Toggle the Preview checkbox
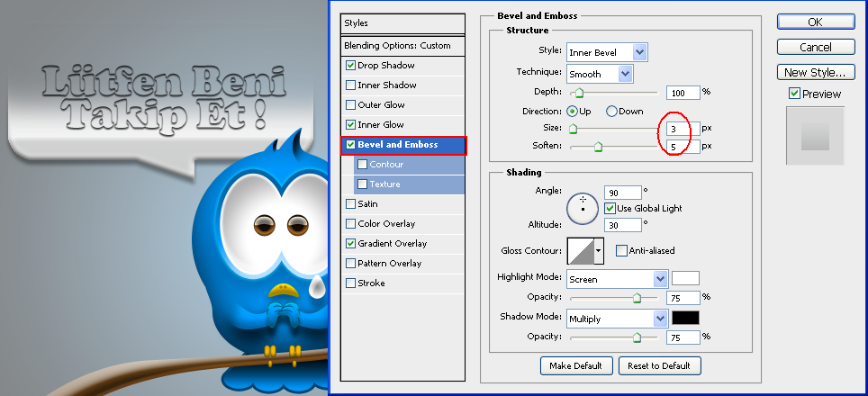Image resolution: width=868 pixels, height=396 pixels. (794, 94)
